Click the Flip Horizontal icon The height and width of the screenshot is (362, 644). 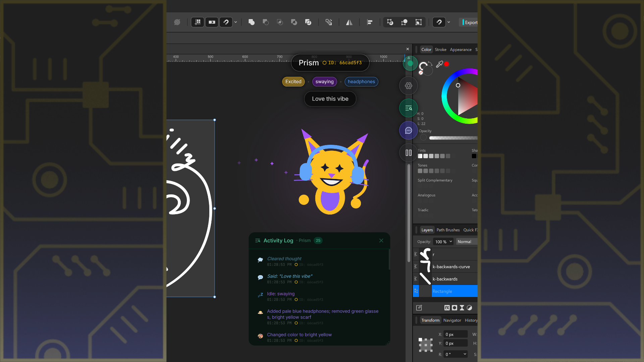tap(349, 22)
